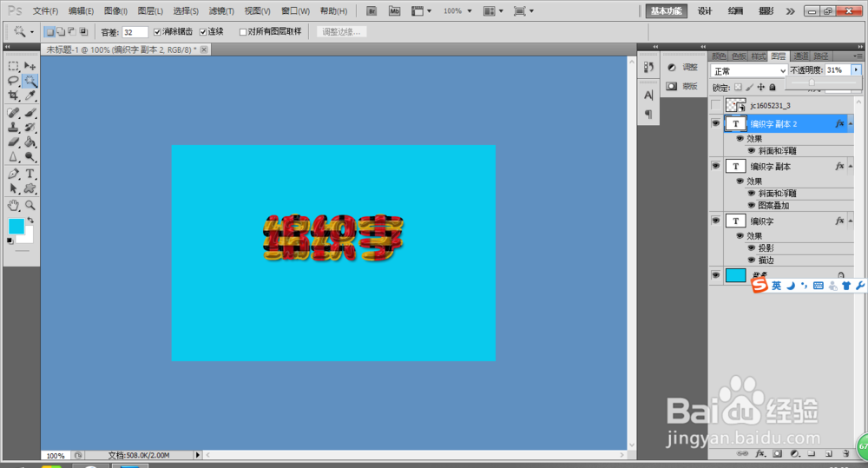868x468 pixels.
Task: Select the Brush tool
Action: (x=30, y=113)
